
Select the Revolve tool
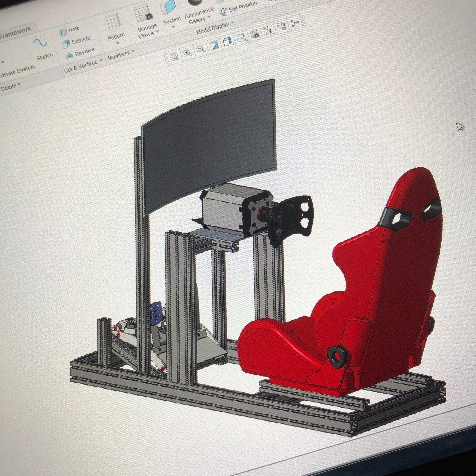coord(80,53)
